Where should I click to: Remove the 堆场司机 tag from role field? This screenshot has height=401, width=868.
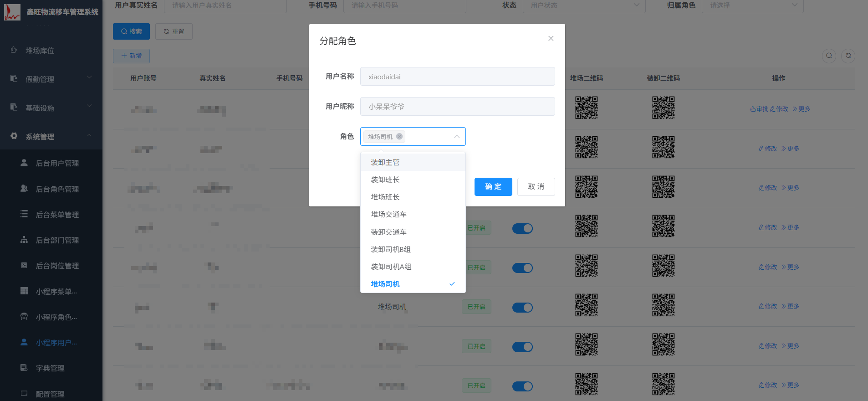399,136
